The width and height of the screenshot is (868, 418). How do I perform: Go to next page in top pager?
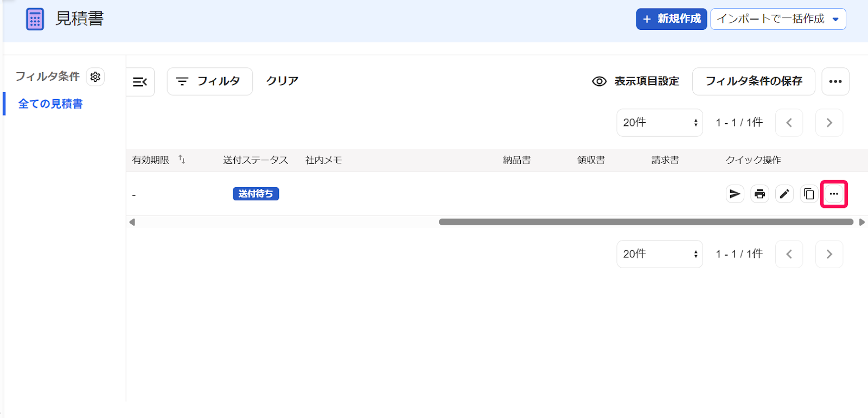pyautogui.click(x=829, y=123)
